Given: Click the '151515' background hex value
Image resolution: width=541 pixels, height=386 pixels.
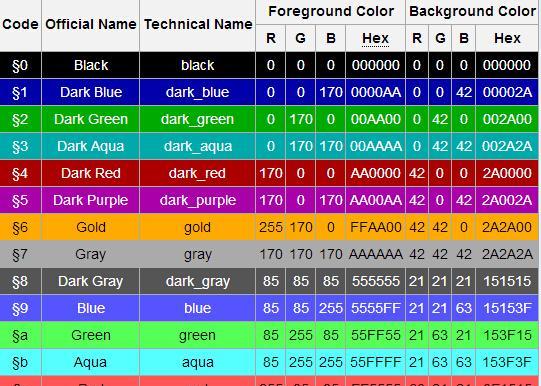Looking at the screenshot, I should coord(507,281).
